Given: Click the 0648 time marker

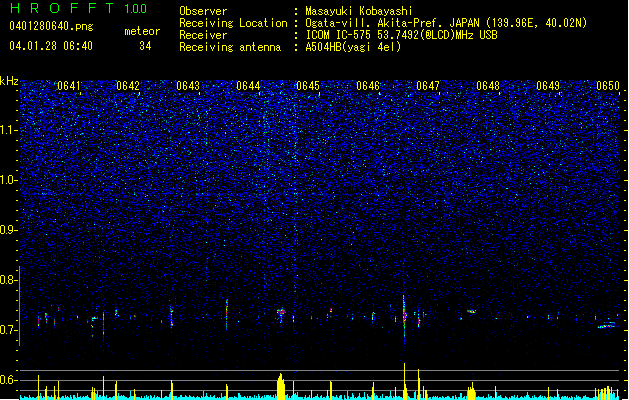Looking at the screenshot, I should click(x=488, y=86).
